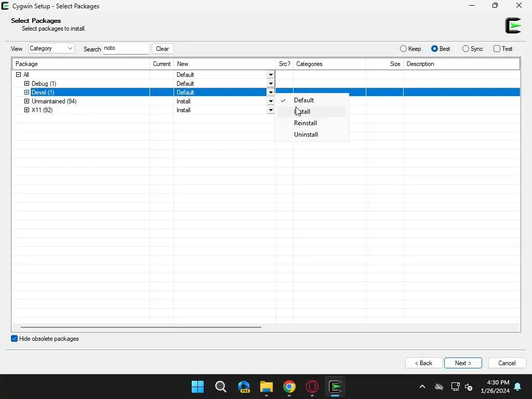Viewport: 532px width, 399px height.
Task: Click the Cancel button
Action: 507,363
